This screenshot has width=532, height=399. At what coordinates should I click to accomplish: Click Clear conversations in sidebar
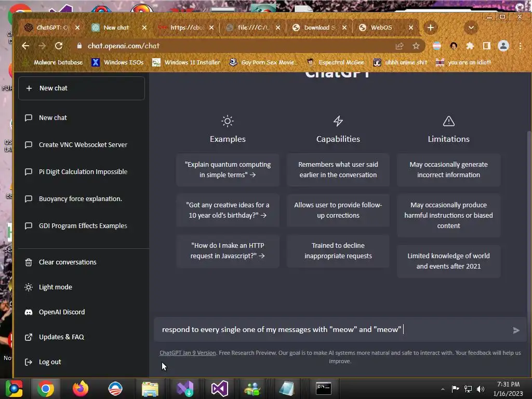[x=82, y=262]
